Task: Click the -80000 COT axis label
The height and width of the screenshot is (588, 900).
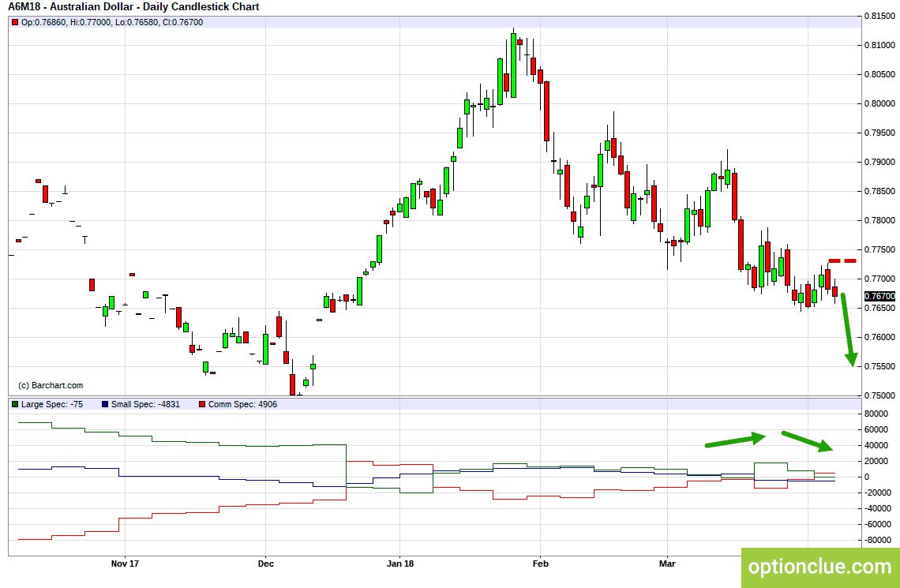Action: [878, 541]
